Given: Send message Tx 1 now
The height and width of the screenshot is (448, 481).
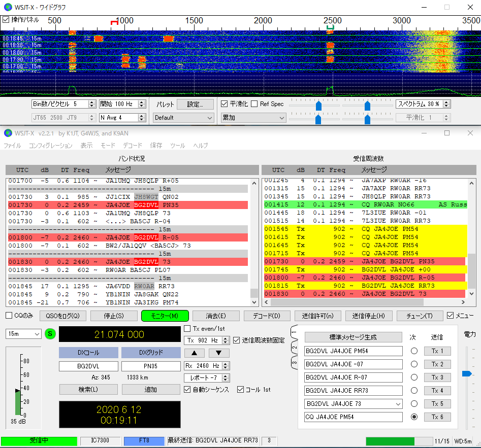Looking at the screenshot, I should pos(437,351).
